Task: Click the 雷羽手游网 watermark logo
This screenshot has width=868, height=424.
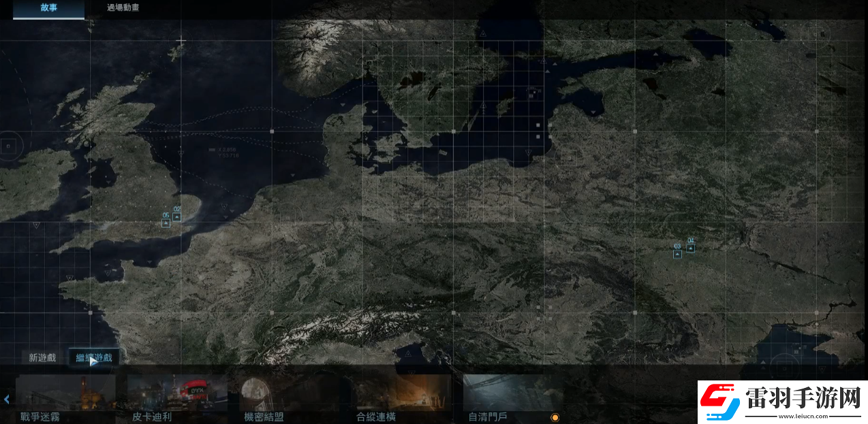Action: pos(780,402)
